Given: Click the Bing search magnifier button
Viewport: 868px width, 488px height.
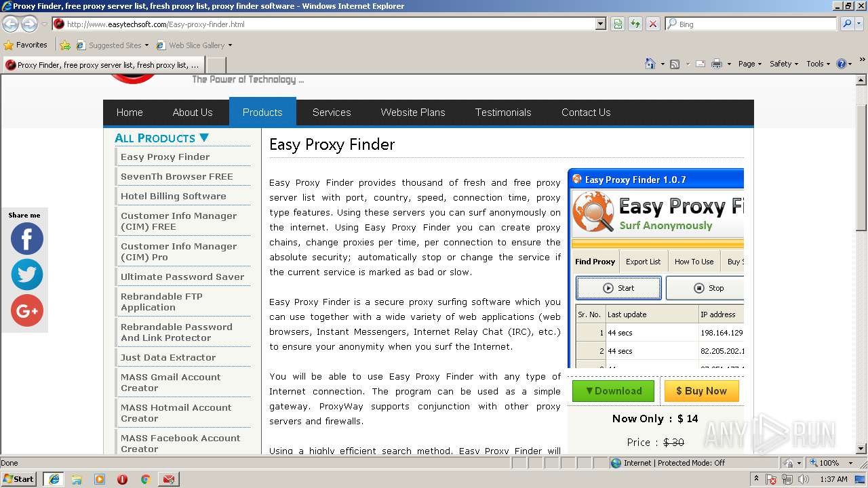Looking at the screenshot, I should (846, 24).
